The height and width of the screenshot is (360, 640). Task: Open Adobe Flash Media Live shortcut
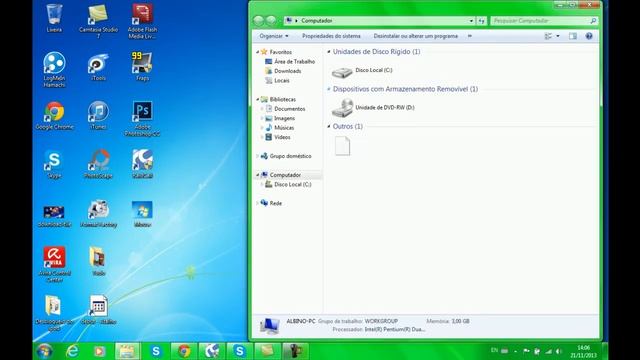(142, 20)
